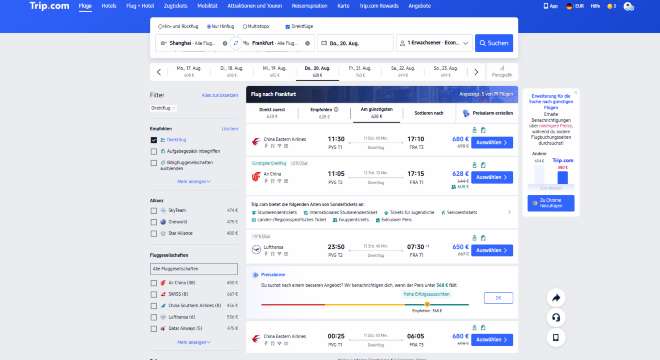Open the coins rewards icon in header
This screenshot has width=660, height=360.
coord(611,6)
